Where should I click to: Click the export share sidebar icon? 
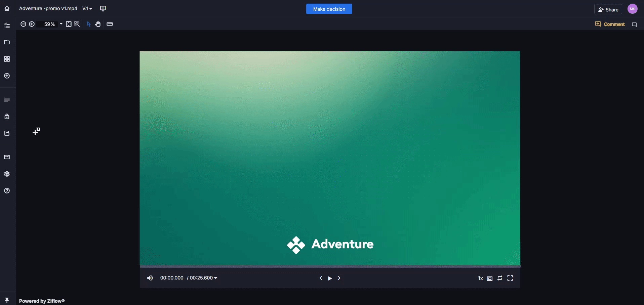point(7,133)
